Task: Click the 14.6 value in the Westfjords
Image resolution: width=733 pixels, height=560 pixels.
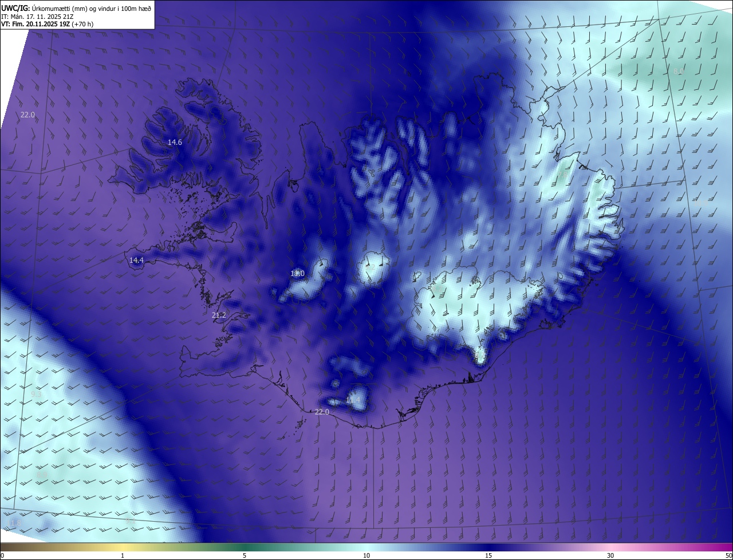Action: coord(175,142)
